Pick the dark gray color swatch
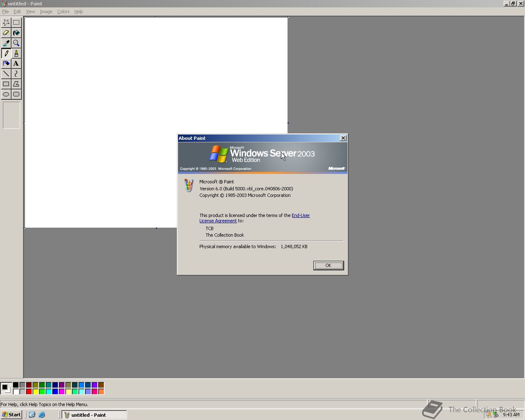 click(x=22, y=385)
